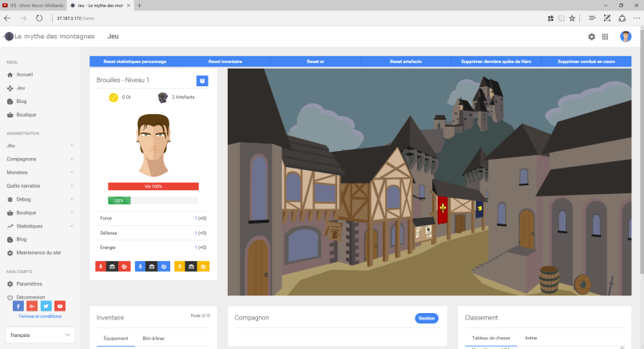Click the yellow down-arrow icon
This screenshot has height=349, width=644.
tap(180, 267)
